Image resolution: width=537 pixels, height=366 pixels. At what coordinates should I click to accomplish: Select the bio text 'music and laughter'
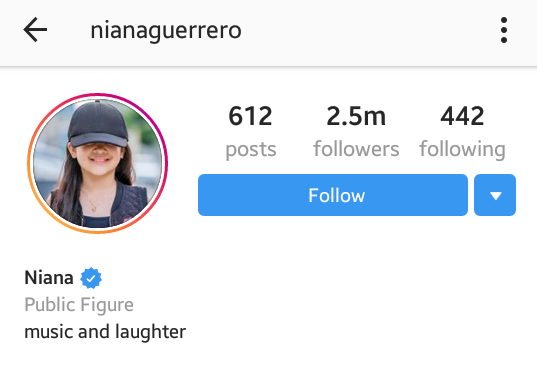pos(105,332)
